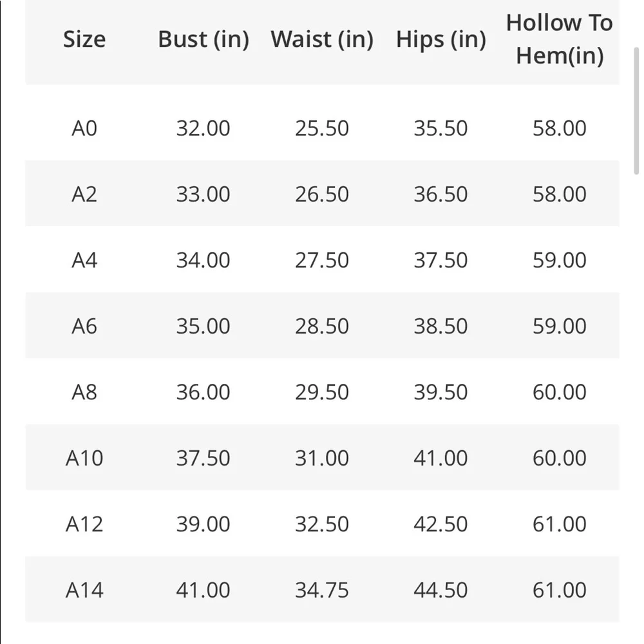Click the A8 waist value 29.50
Viewport: 644px width, 644px height.
(x=322, y=392)
